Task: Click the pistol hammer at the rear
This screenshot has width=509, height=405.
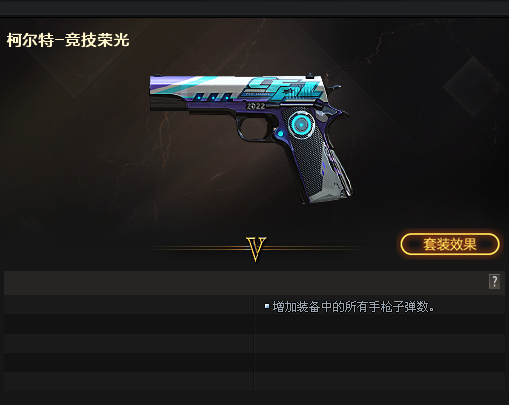Action: pos(334,87)
